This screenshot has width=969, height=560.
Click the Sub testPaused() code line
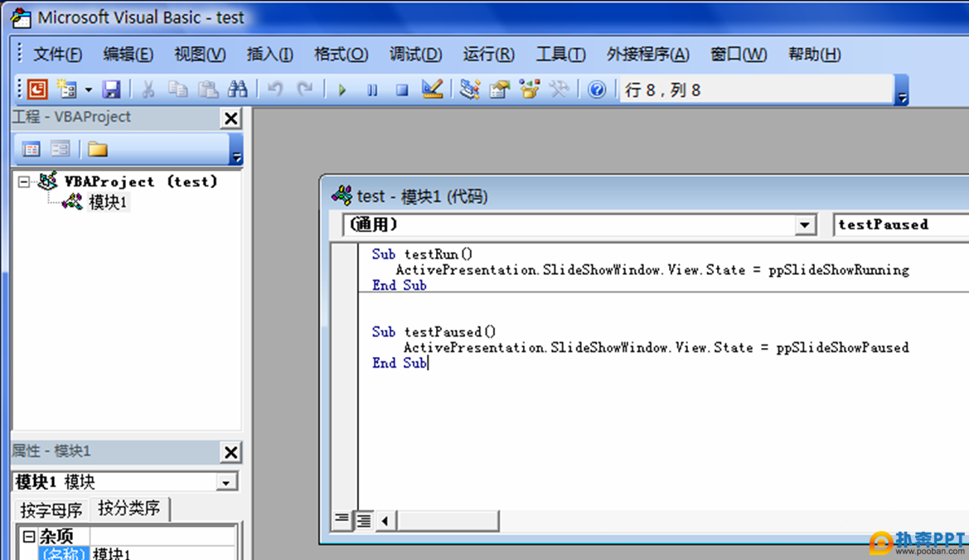pos(434,332)
